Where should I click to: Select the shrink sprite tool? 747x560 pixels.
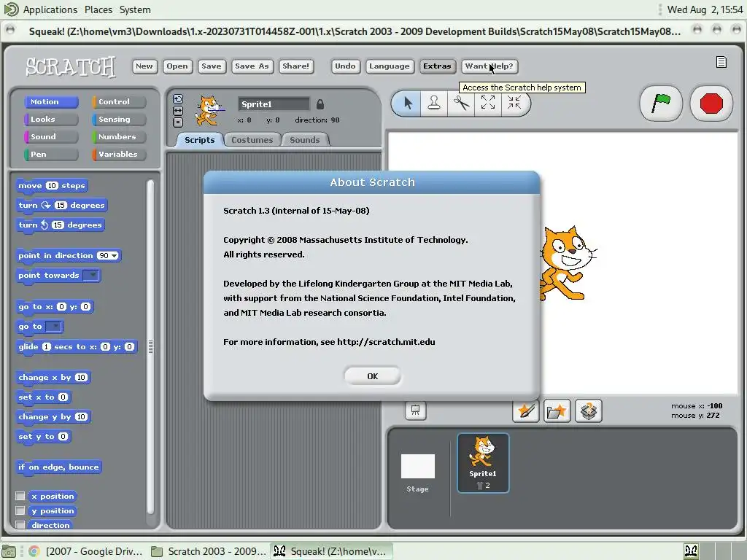514,103
